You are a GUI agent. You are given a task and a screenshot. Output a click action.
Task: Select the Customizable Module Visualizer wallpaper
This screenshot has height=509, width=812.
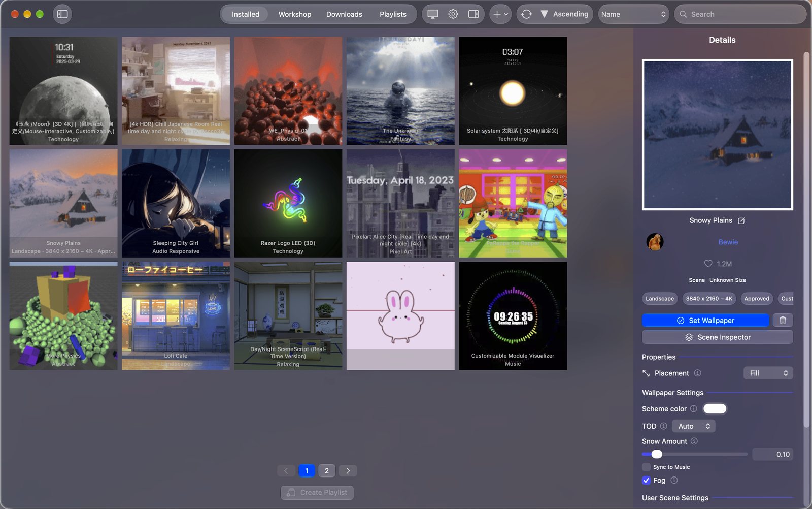click(513, 316)
